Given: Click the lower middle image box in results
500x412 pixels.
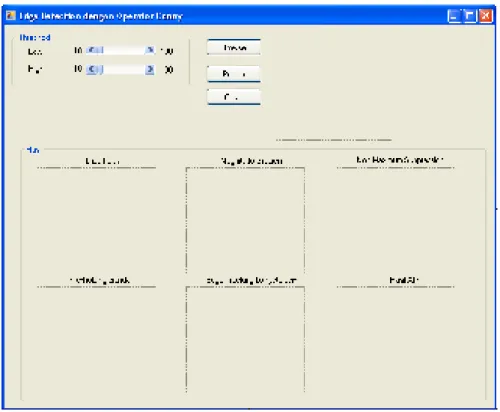Looking at the screenshot, I should (245, 339).
